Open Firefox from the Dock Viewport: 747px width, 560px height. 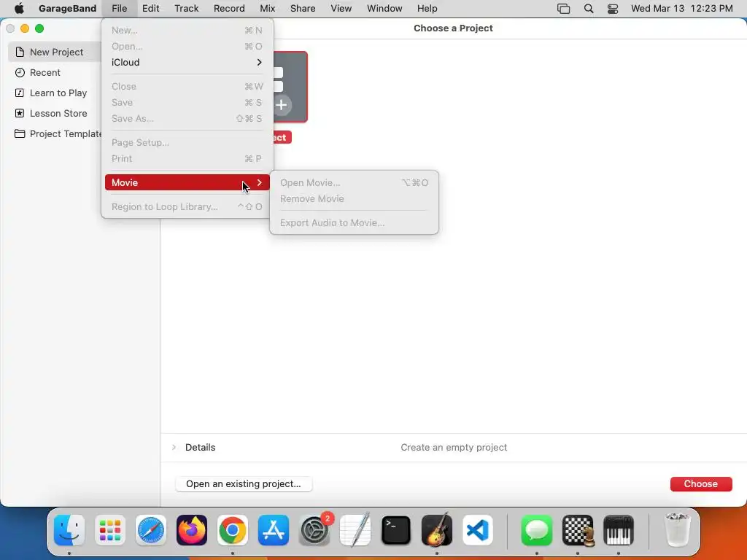click(x=192, y=530)
